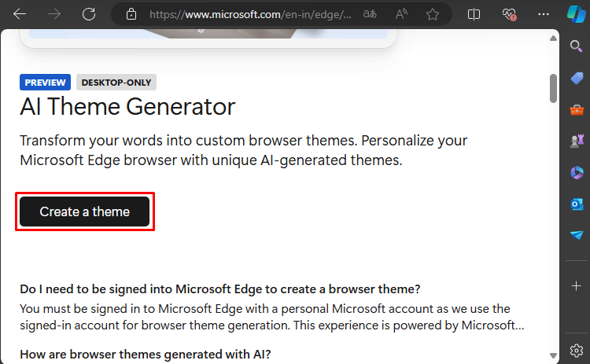Add this page to favorites

click(433, 14)
